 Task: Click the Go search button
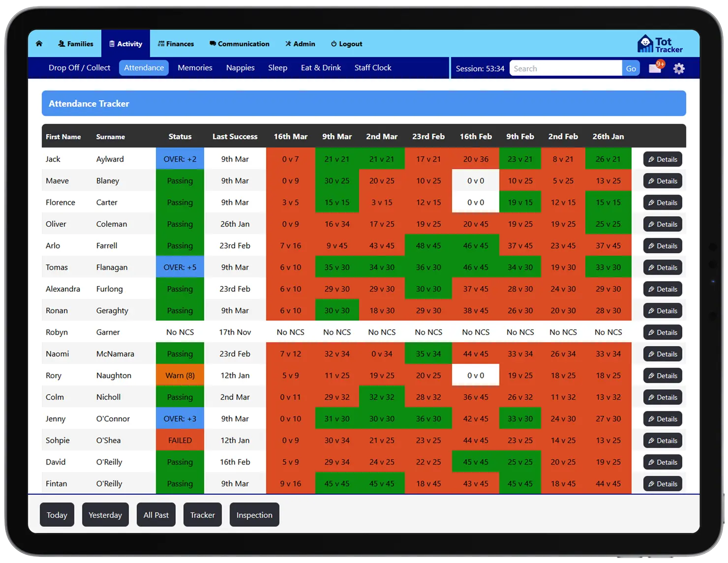tap(631, 68)
